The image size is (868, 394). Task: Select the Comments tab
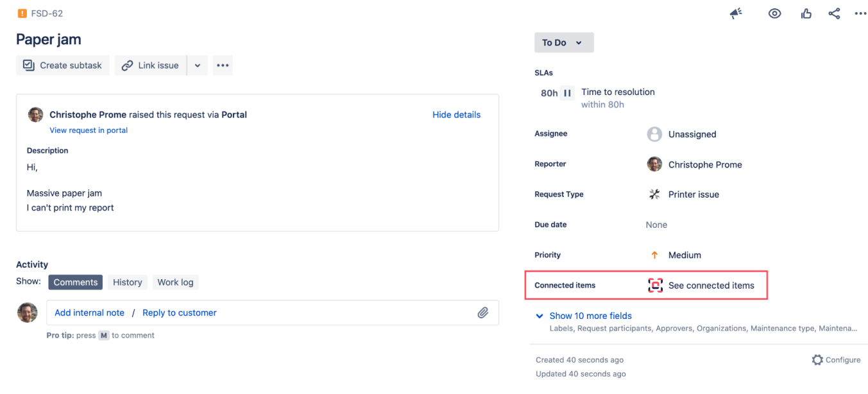pyautogui.click(x=76, y=282)
